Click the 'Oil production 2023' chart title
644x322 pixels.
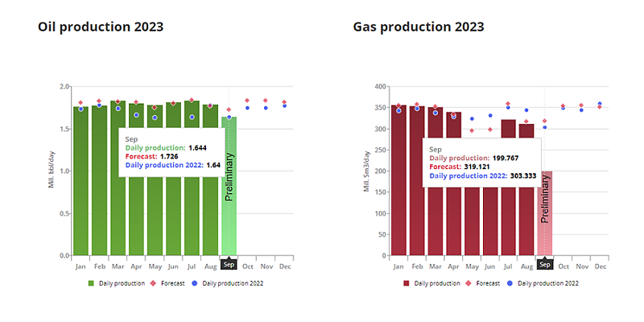click(x=101, y=27)
